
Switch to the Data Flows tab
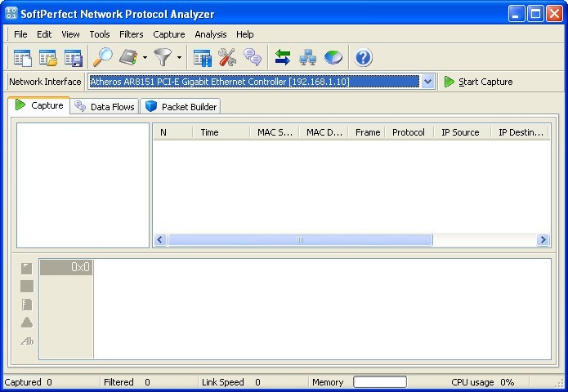105,106
